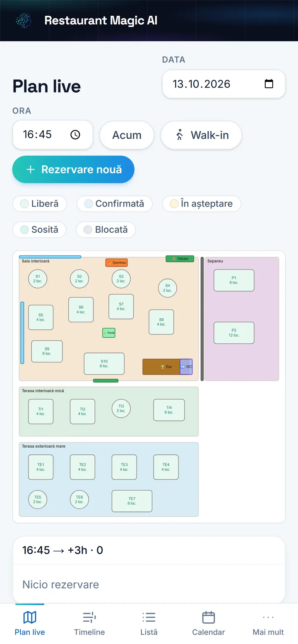Viewport: 298px width, 644px height.
Task: Click the Restaurant Magic AI brain logo
Action: [23, 20]
